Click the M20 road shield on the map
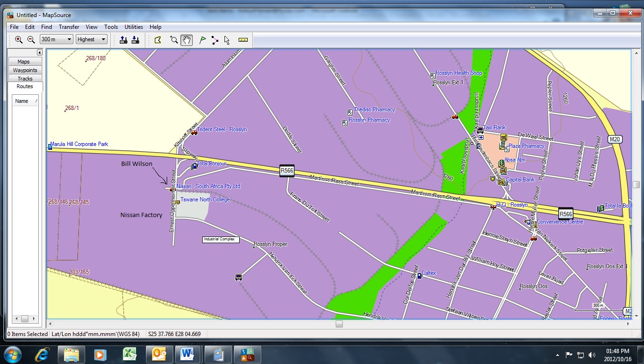Screen dimensions: 644x364 coord(615,139)
